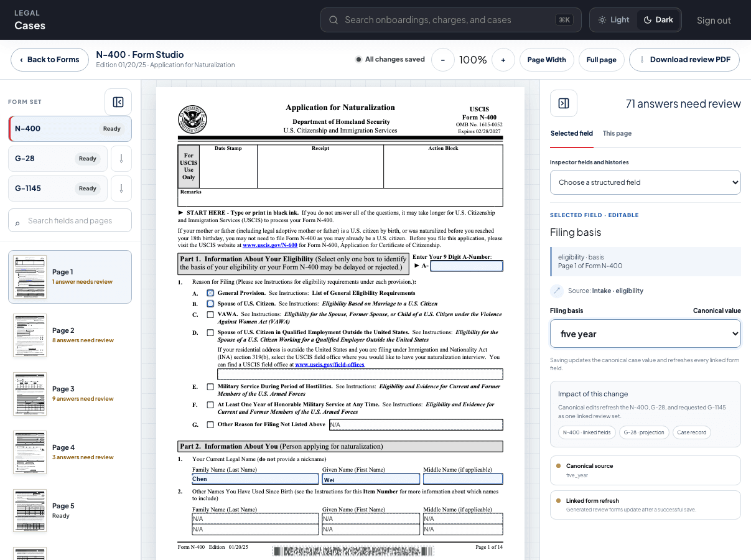Click the Linked form refresh card
This screenshot has height=560, width=751.
tap(645, 505)
